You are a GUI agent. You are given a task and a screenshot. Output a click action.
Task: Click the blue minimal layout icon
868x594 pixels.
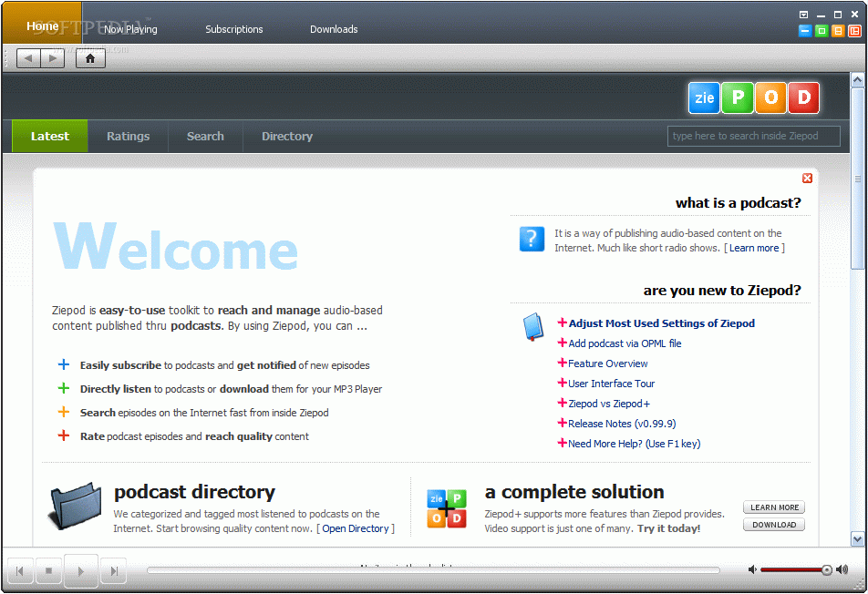[x=804, y=30]
